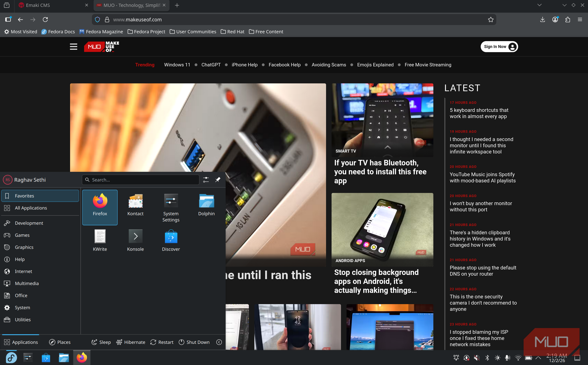Open the MUO hamburger site menu
Viewport: 588px width, 365px height.
73,47
